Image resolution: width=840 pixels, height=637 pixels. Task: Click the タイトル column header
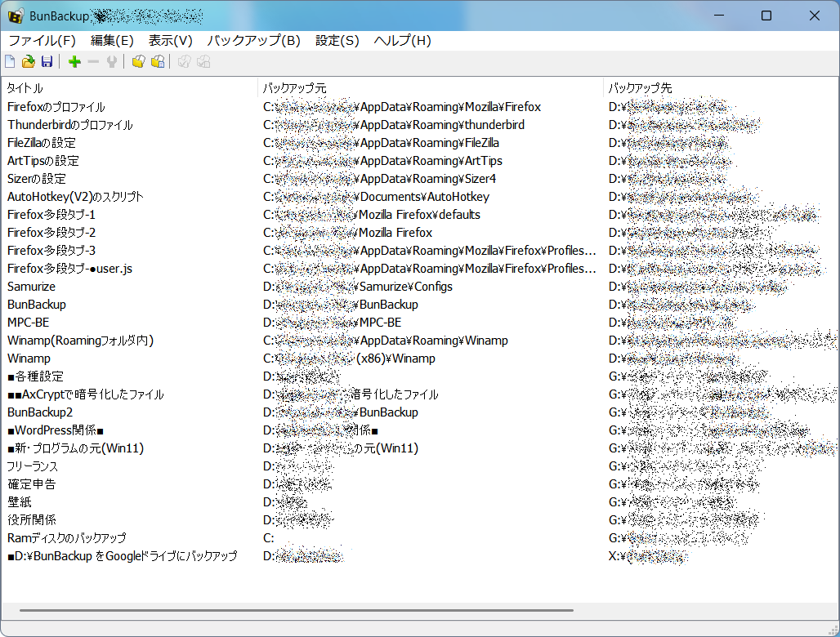pyautogui.click(x=25, y=88)
